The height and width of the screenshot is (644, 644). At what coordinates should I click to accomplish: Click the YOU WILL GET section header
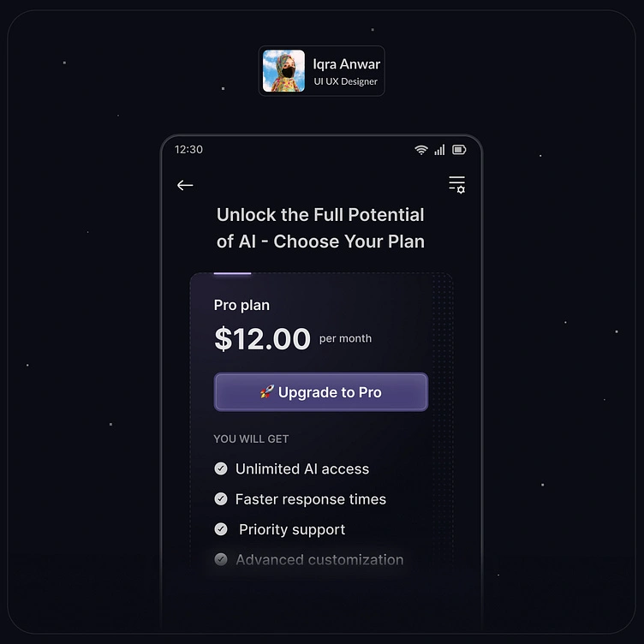coord(251,438)
